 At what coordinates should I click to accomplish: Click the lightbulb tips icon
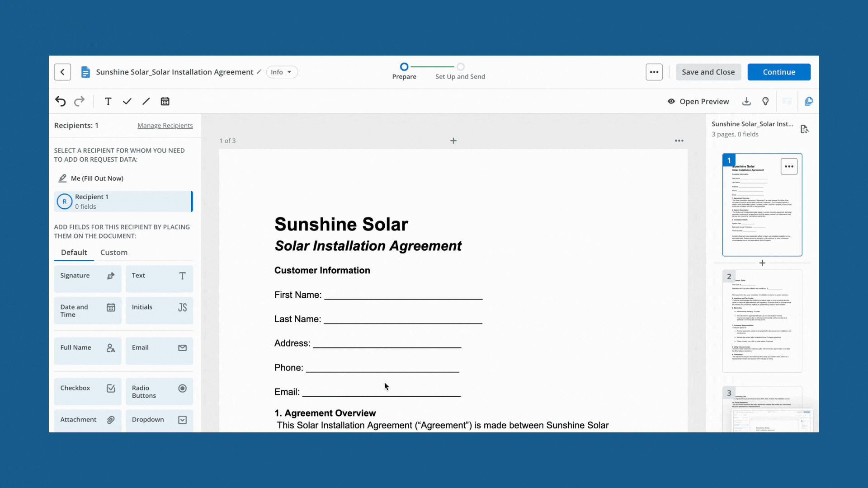(765, 101)
